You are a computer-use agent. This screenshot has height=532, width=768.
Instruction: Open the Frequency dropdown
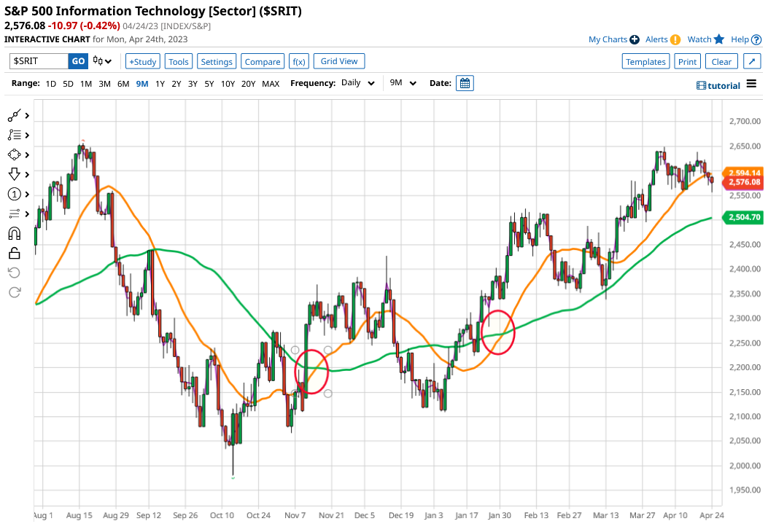click(x=357, y=83)
